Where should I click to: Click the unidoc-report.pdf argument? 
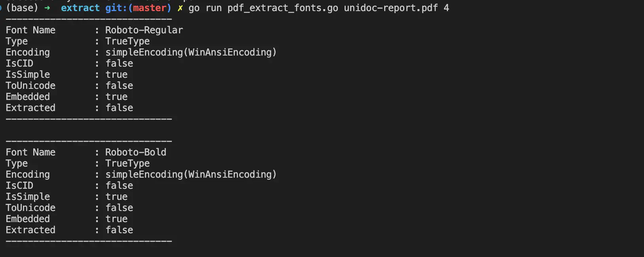coord(391,8)
